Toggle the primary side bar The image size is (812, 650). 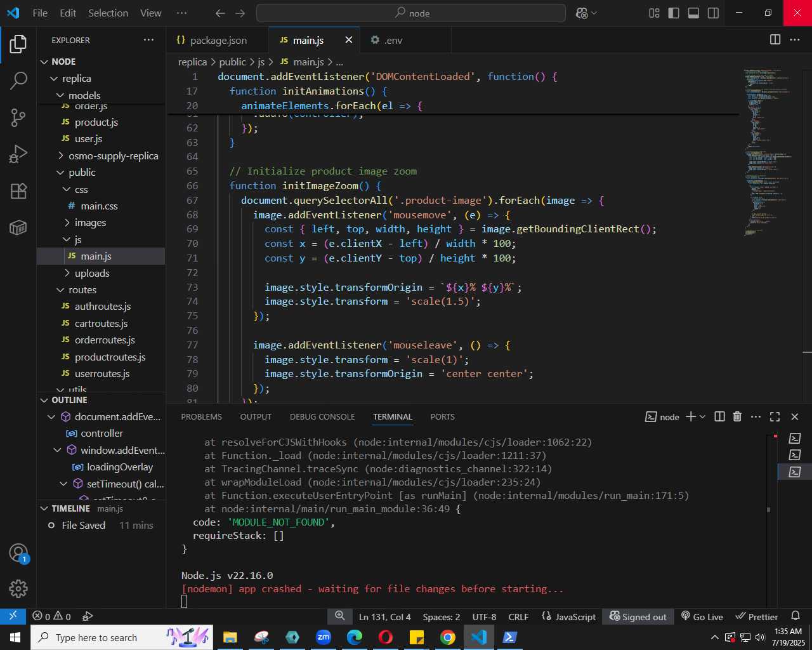674,13
